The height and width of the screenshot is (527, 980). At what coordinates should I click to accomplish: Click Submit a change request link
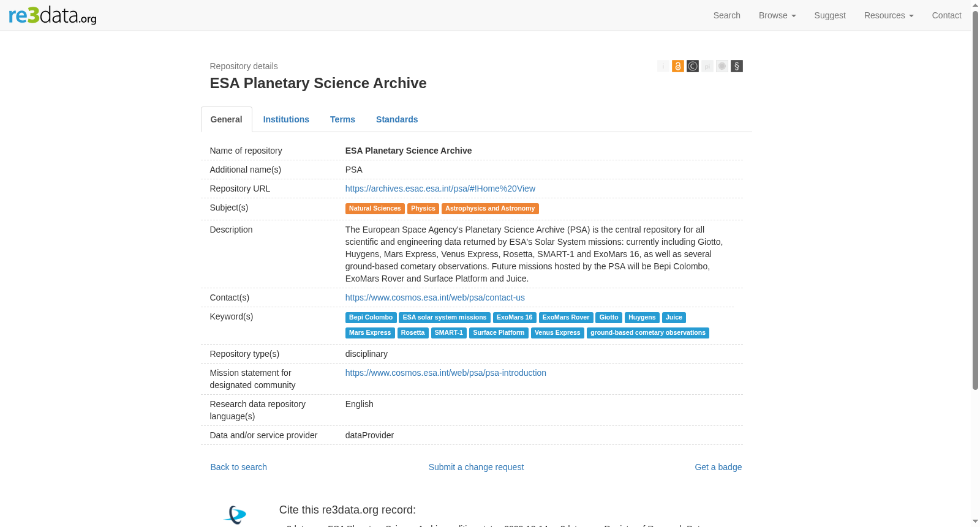[476, 467]
